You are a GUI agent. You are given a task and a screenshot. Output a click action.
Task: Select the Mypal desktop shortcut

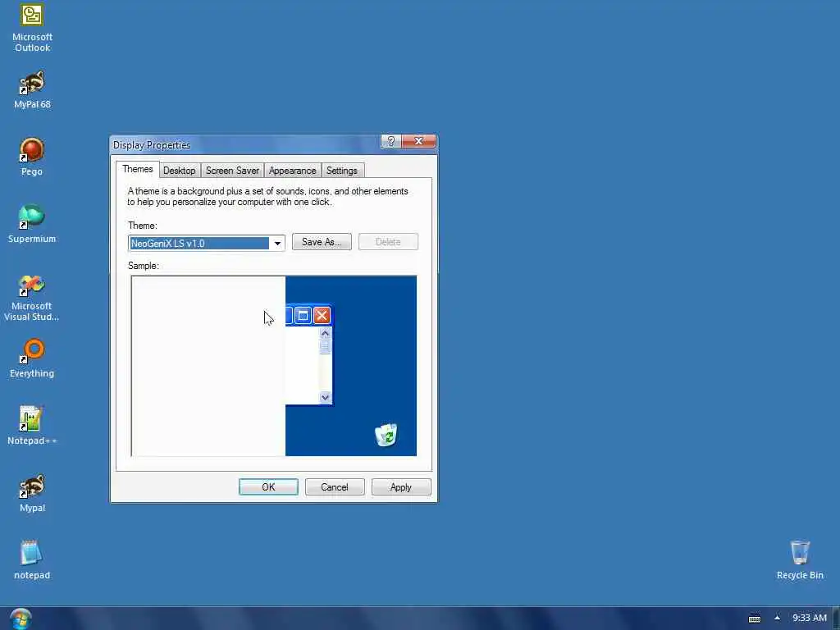[x=32, y=493]
